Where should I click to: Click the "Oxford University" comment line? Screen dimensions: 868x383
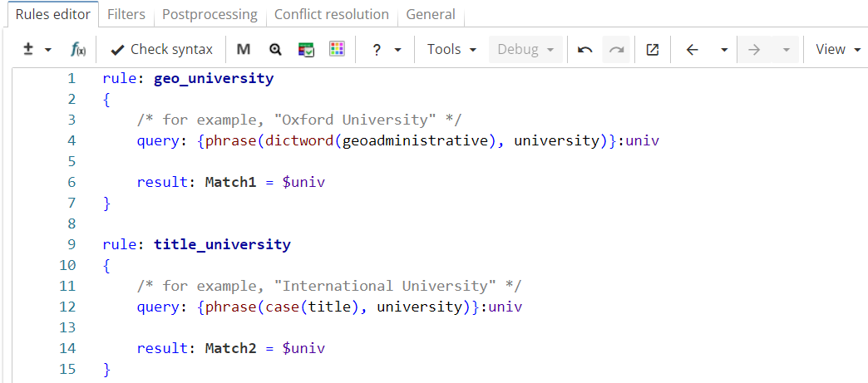tap(299, 120)
